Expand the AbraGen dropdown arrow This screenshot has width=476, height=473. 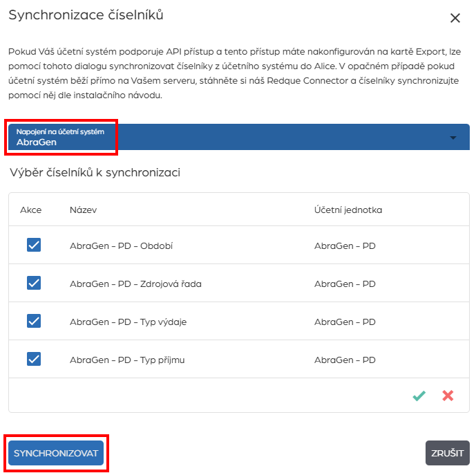click(453, 138)
